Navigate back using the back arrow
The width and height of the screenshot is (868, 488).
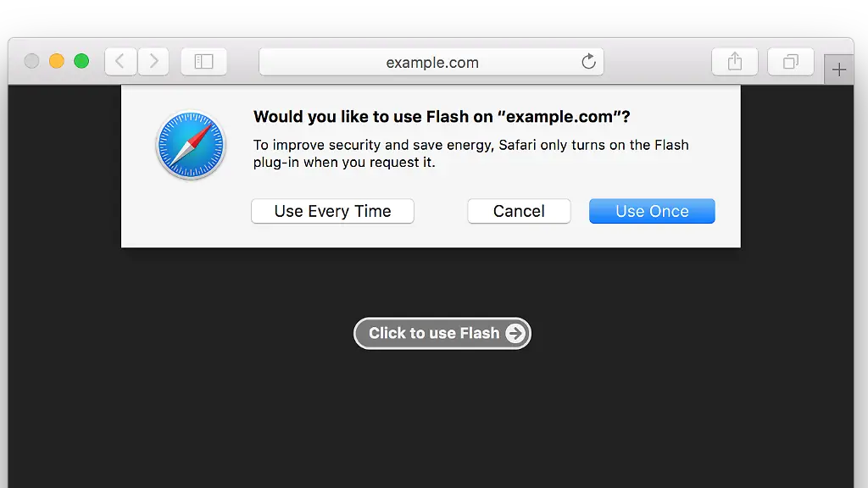point(120,61)
